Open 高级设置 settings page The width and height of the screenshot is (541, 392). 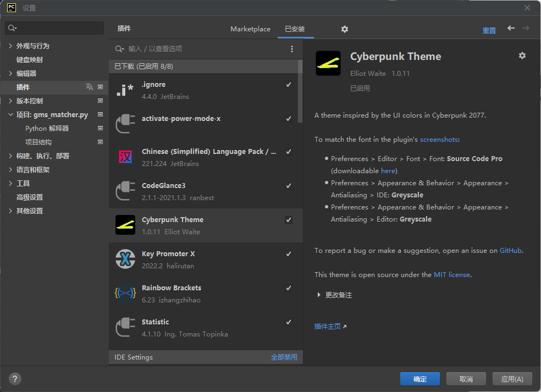pos(30,197)
